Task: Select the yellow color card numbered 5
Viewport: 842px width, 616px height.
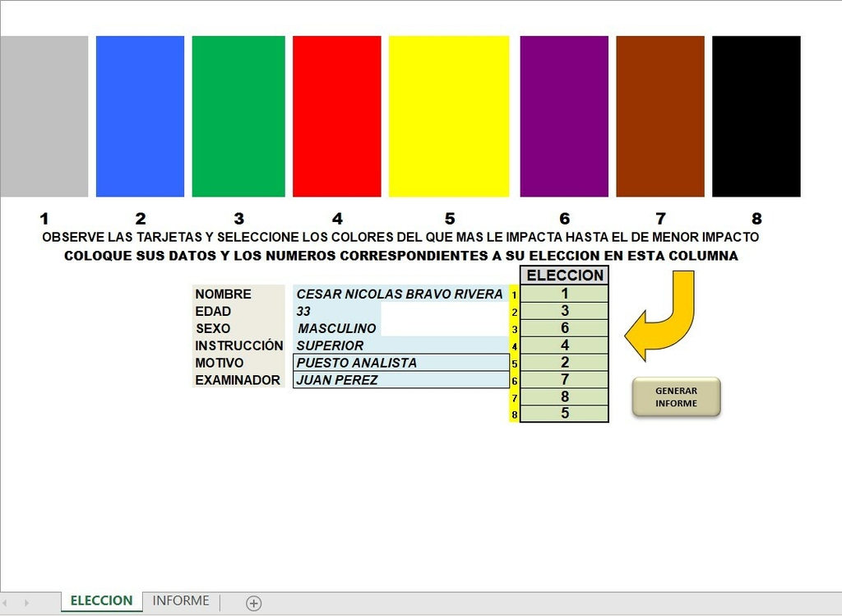Action: point(449,115)
